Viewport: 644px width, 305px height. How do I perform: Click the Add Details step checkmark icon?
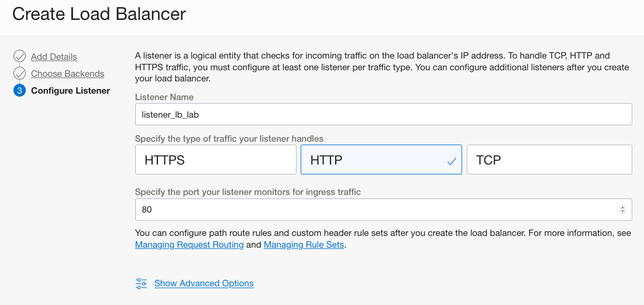click(x=19, y=56)
